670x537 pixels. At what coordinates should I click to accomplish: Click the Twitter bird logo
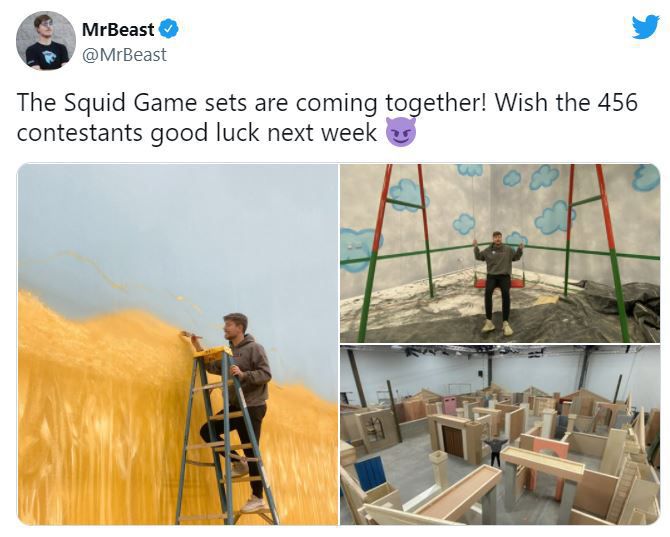tap(646, 27)
